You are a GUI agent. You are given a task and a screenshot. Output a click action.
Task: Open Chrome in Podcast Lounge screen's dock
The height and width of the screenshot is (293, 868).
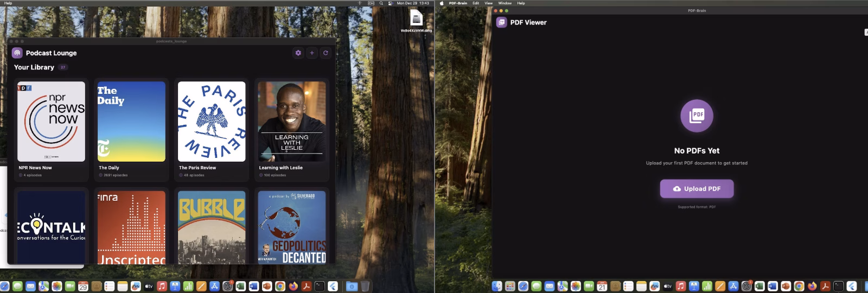tap(280, 286)
